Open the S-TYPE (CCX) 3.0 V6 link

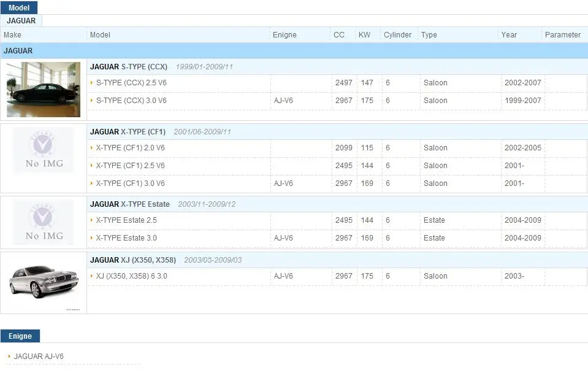(131, 101)
